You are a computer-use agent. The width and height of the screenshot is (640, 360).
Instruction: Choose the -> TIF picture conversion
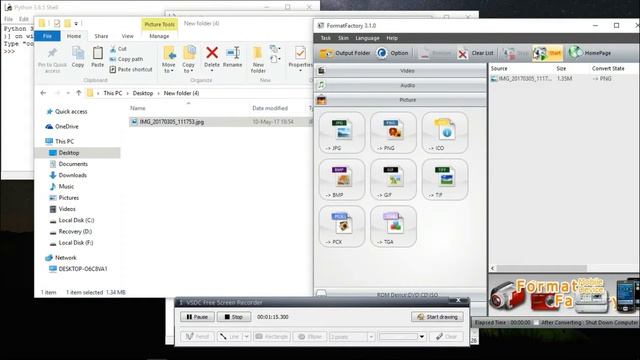(x=444, y=180)
